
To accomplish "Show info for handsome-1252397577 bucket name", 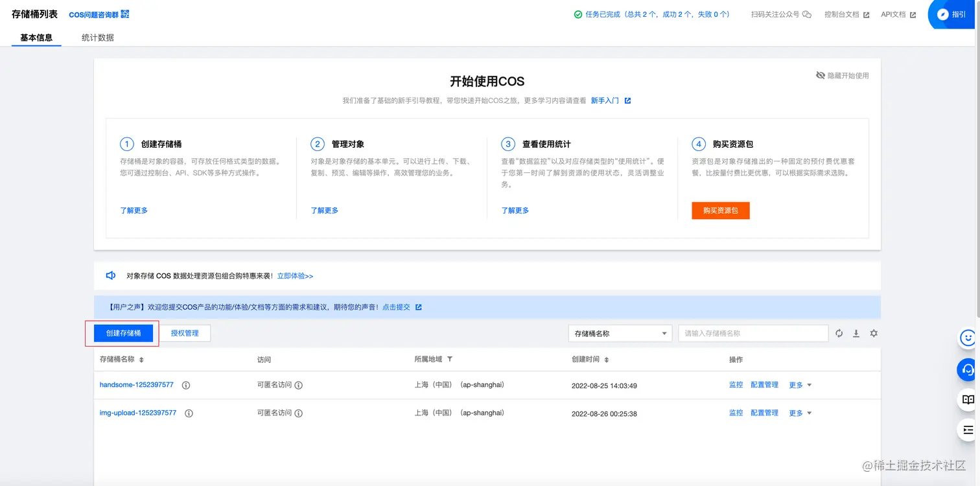I will click(186, 385).
